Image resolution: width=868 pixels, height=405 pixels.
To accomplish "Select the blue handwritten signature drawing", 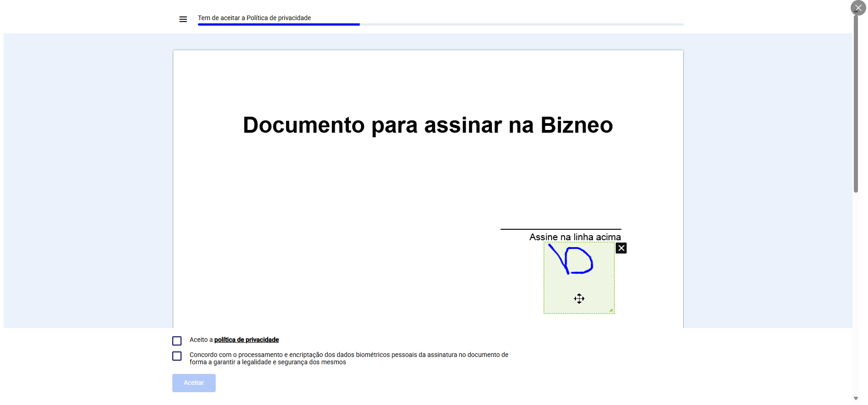I will click(571, 260).
